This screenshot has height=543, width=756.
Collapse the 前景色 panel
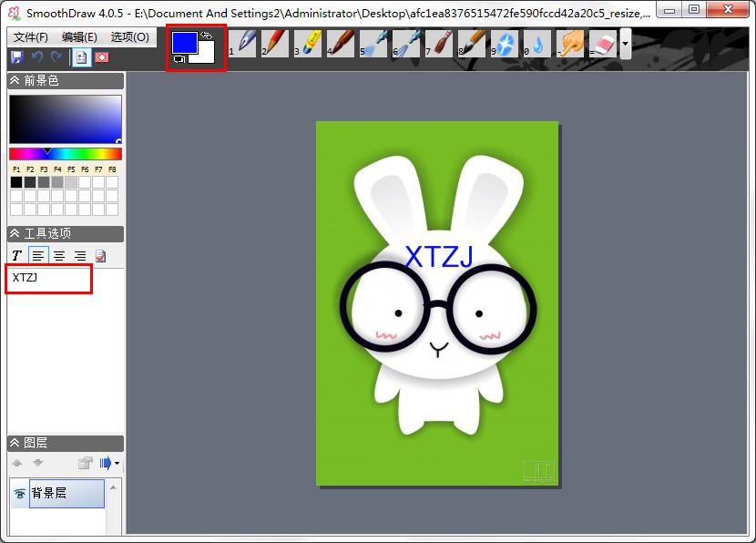(15, 80)
